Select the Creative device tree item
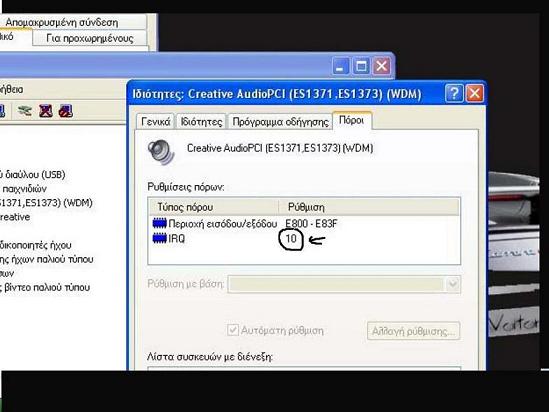 15,217
